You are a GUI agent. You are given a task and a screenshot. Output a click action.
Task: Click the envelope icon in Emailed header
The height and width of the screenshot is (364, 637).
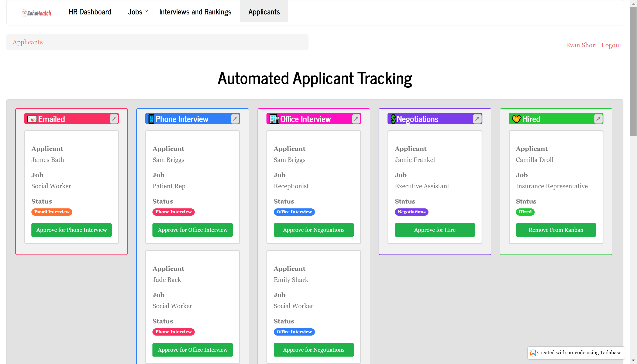point(32,119)
